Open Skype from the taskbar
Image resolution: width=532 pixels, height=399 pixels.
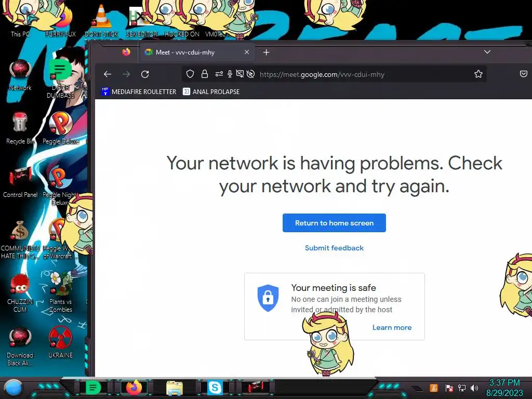pyautogui.click(x=215, y=388)
